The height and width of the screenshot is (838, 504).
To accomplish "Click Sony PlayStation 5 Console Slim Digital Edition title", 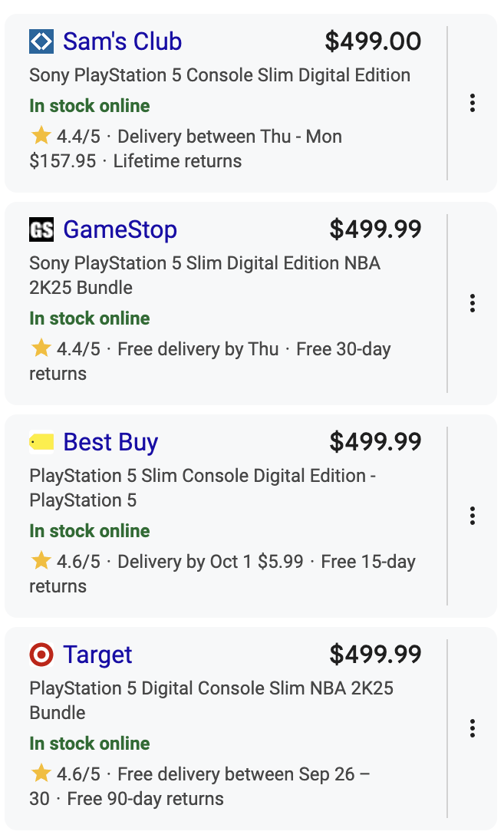I will pos(219,75).
